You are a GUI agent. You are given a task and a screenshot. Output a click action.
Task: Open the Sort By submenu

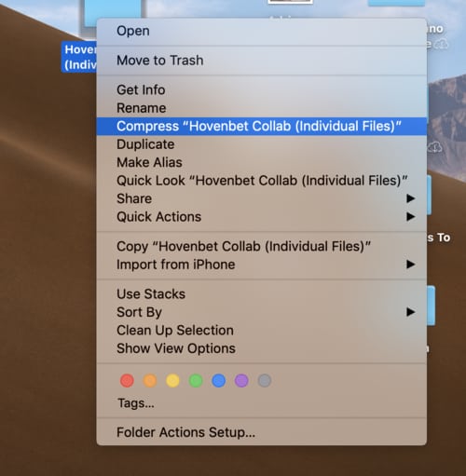pyautogui.click(x=261, y=312)
